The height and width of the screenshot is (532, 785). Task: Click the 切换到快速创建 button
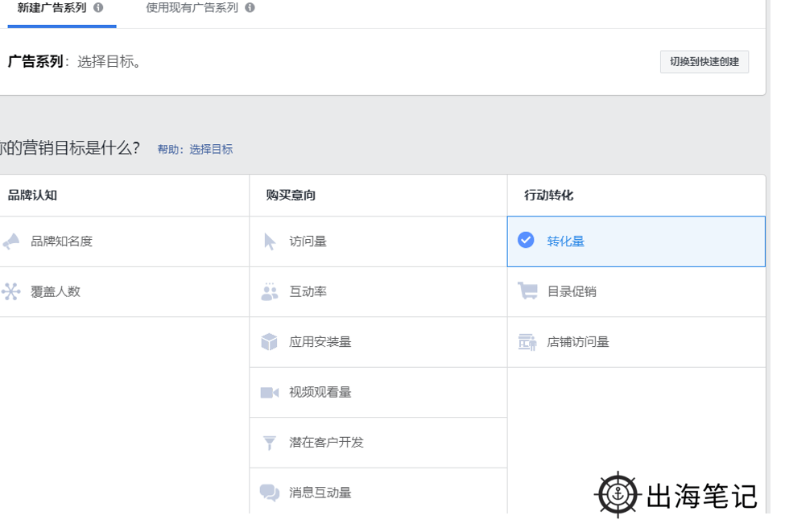pos(704,62)
